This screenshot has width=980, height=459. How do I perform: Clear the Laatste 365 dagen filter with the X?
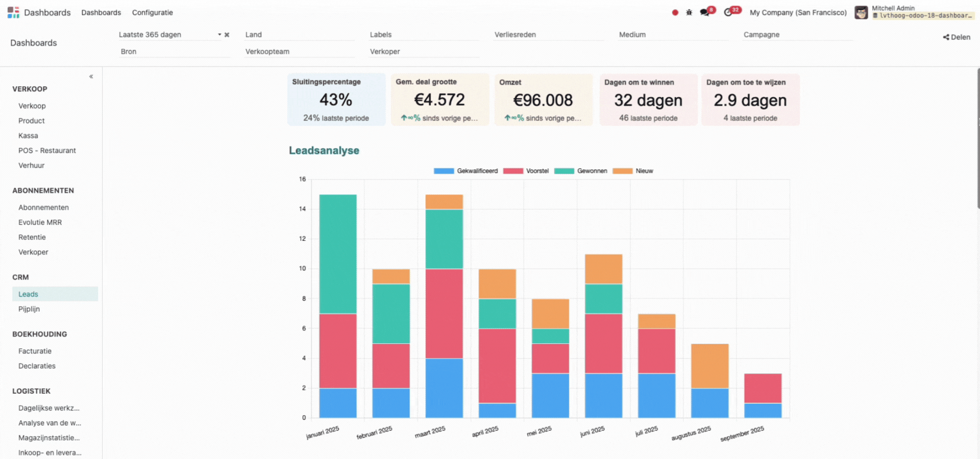coord(227,35)
